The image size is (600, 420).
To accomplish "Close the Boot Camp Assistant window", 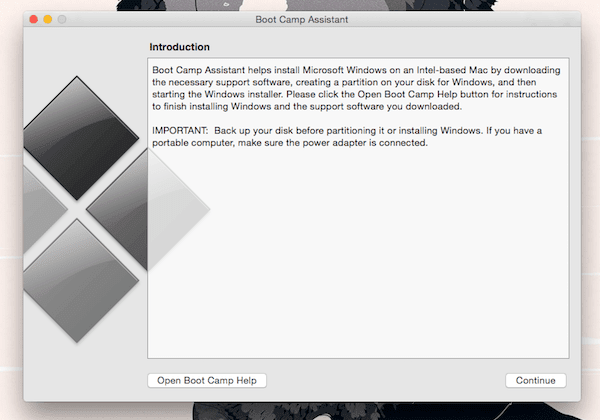I will pyautogui.click(x=34, y=19).
